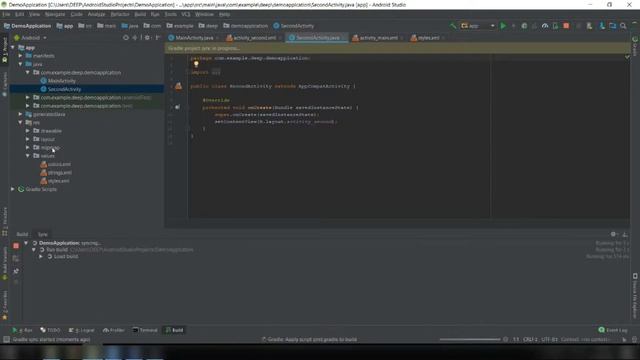This screenshot has height=360, width=640.
Task: Click the Scroll from Source target icon
Action: point(126,38)
